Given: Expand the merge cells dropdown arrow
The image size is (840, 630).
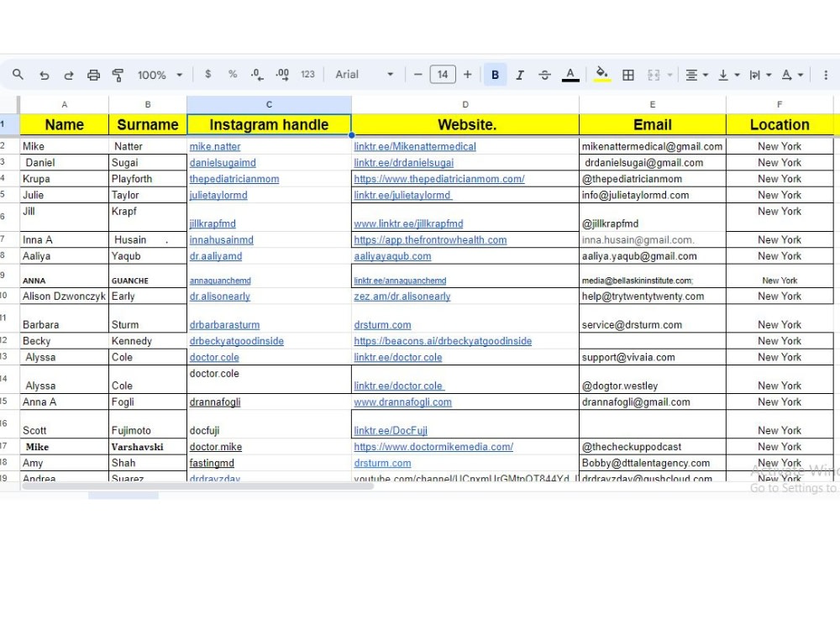Looking at the screenshot, I should tap(669, 75).
